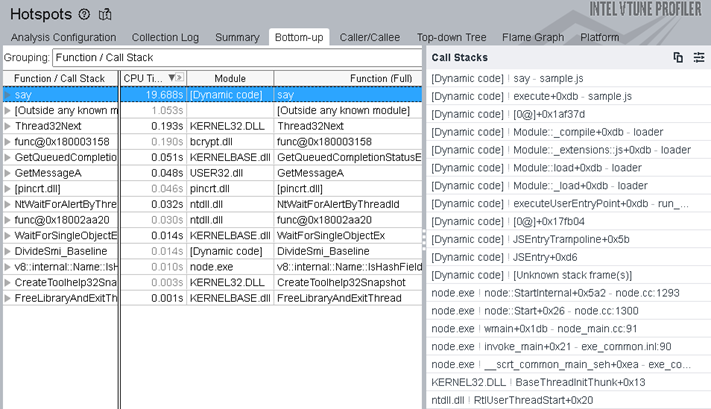The height and width of the screenshot is (409, 711).
Task: Click the Module column header
Action: (229, 78)
